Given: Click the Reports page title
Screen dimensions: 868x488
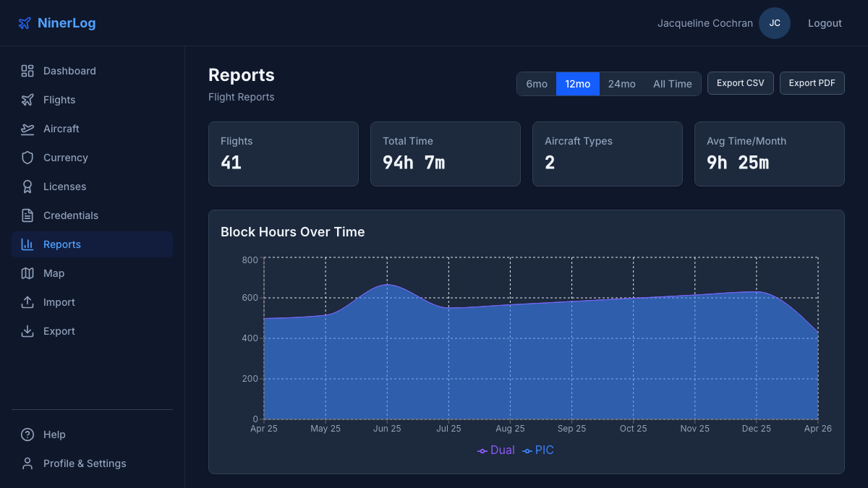Looking at the screenshot, I should pyautogui.click(x=242, y=75).
